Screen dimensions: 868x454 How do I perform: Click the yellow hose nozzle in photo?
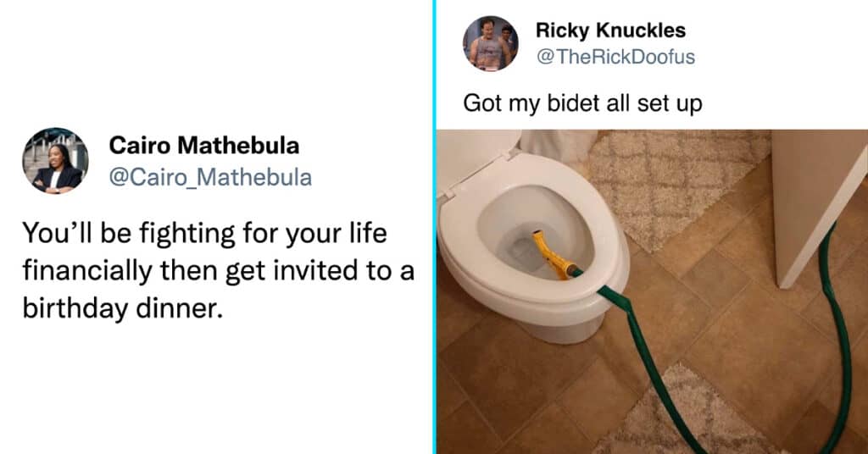click(549, 254)
